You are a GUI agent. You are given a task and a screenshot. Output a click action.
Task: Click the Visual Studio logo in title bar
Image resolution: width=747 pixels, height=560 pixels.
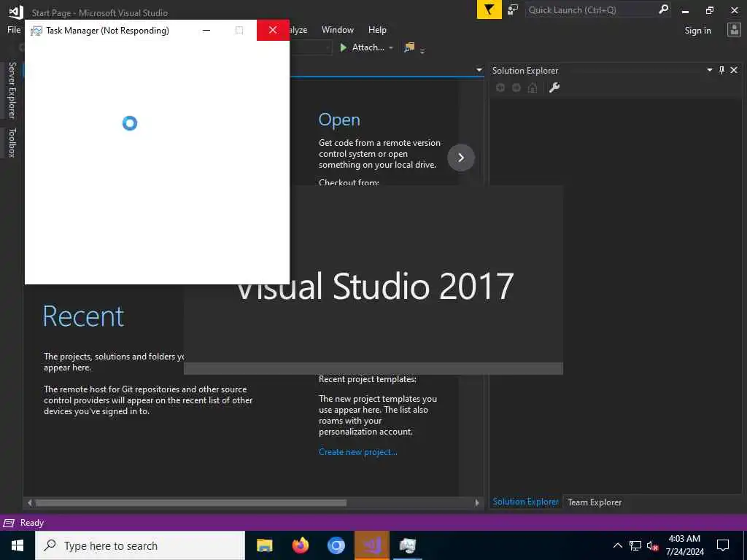pos(15,12)
